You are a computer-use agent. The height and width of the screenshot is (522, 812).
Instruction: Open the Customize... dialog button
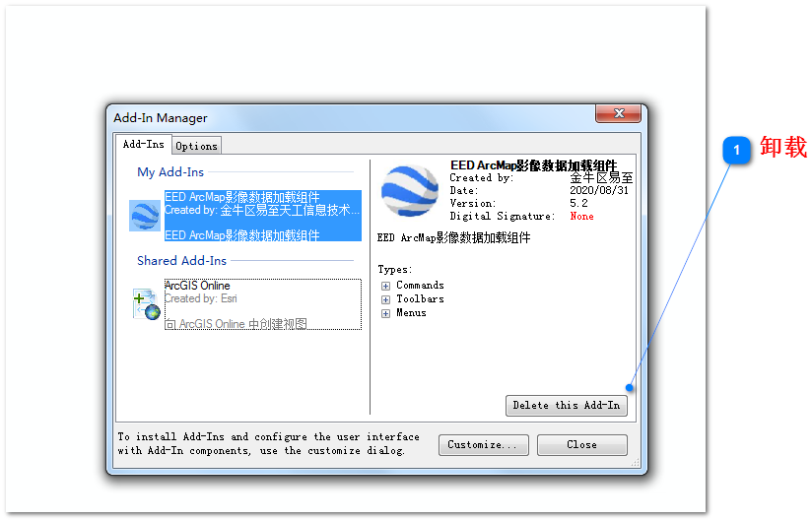click(482, 445)
